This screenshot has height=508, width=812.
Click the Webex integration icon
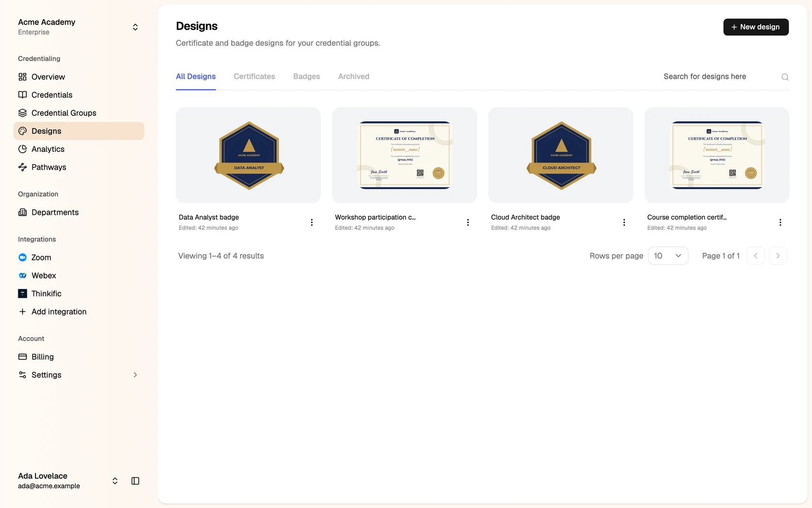22,275
